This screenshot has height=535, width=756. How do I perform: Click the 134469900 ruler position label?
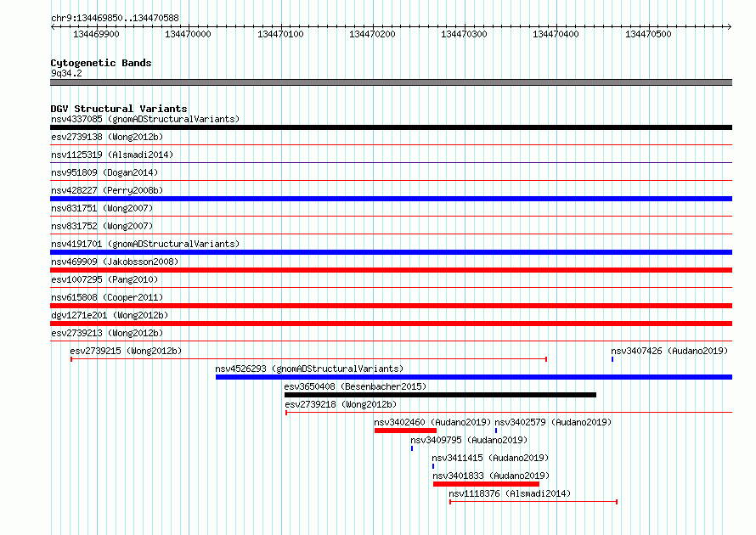tap(96, 34)
